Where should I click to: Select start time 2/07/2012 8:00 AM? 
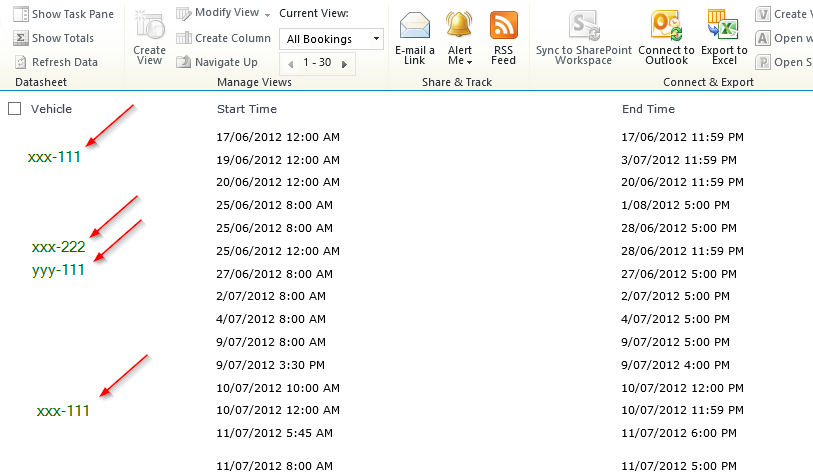pyautogui.click(x=271, y=296)
